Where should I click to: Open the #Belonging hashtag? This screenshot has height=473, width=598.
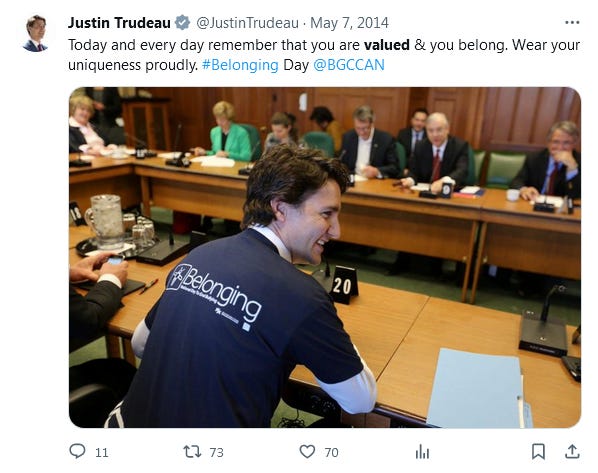[240, 65]
